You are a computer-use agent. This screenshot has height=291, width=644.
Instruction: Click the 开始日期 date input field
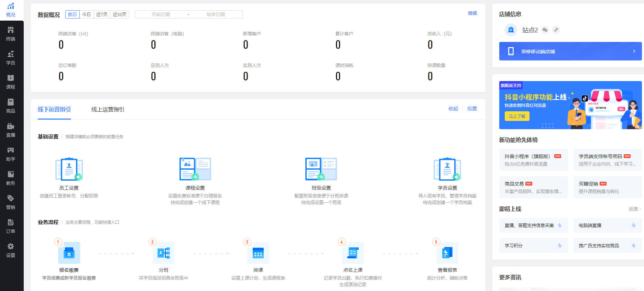click(x=161, y=14)
